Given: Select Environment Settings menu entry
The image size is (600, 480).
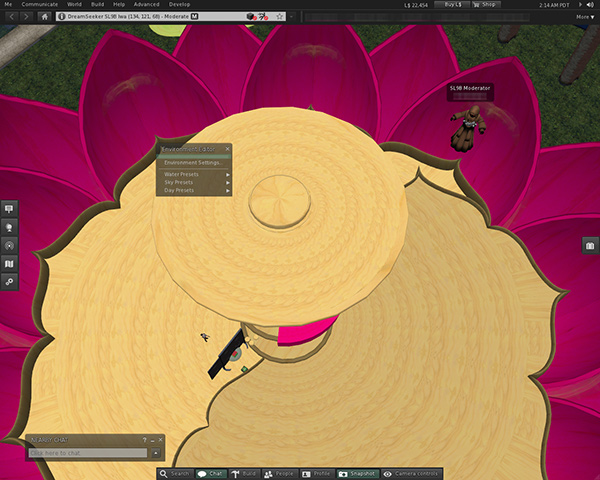Looking at the screenshot, I should 194,162.
